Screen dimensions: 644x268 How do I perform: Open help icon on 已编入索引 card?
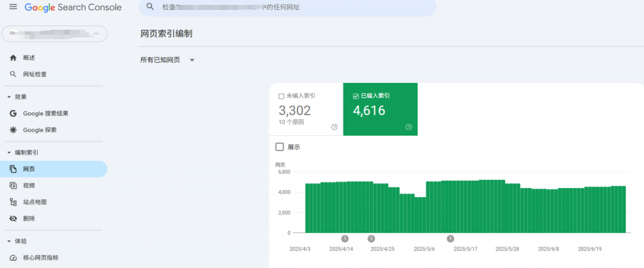[x=409, y=127]
